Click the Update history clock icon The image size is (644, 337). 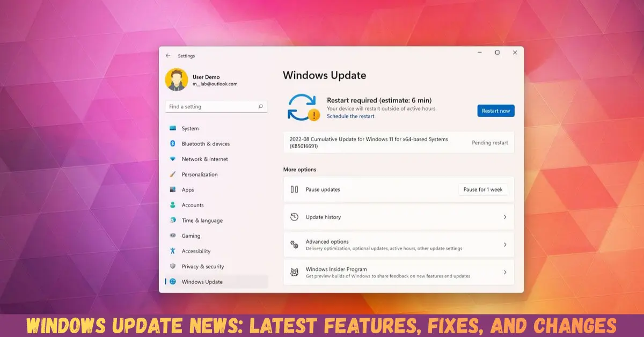(x=294, y=217)
